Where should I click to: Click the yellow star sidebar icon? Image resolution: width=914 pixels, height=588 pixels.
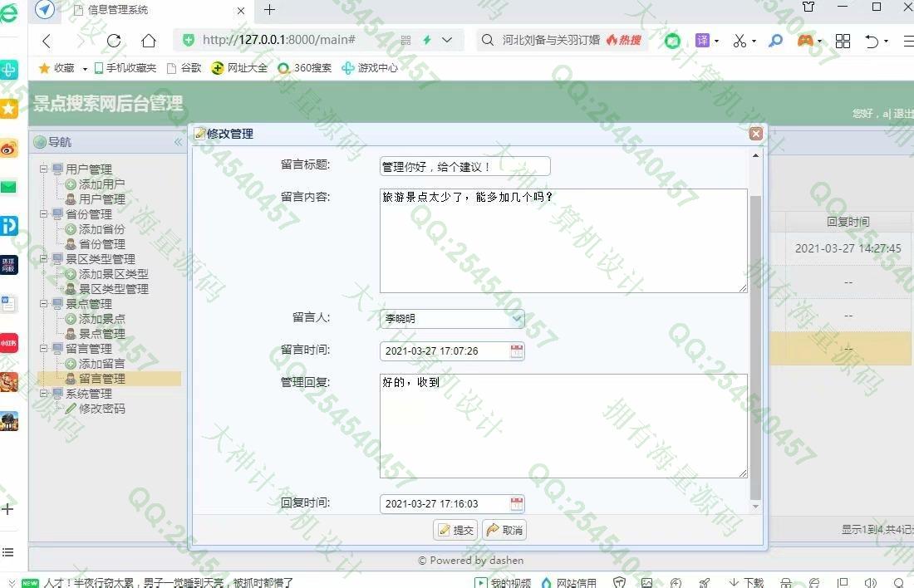coord(9,109)
